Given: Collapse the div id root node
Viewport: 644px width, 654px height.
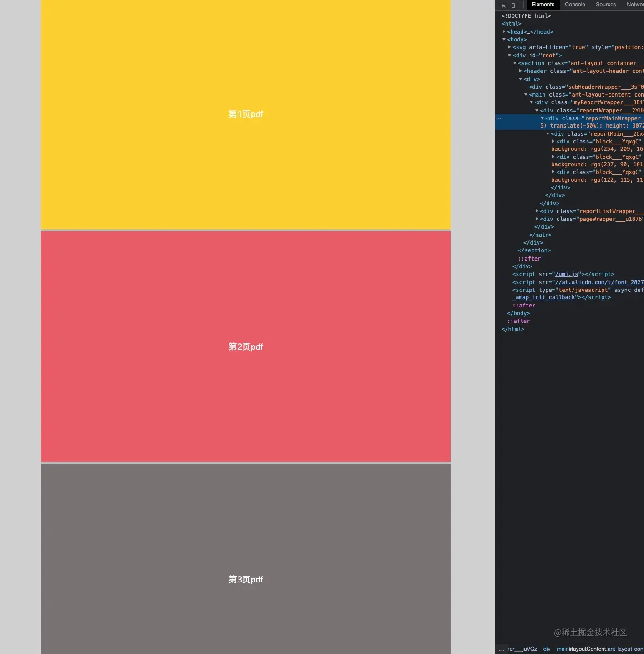Looking at the screenshot, I should click(509, 55).
